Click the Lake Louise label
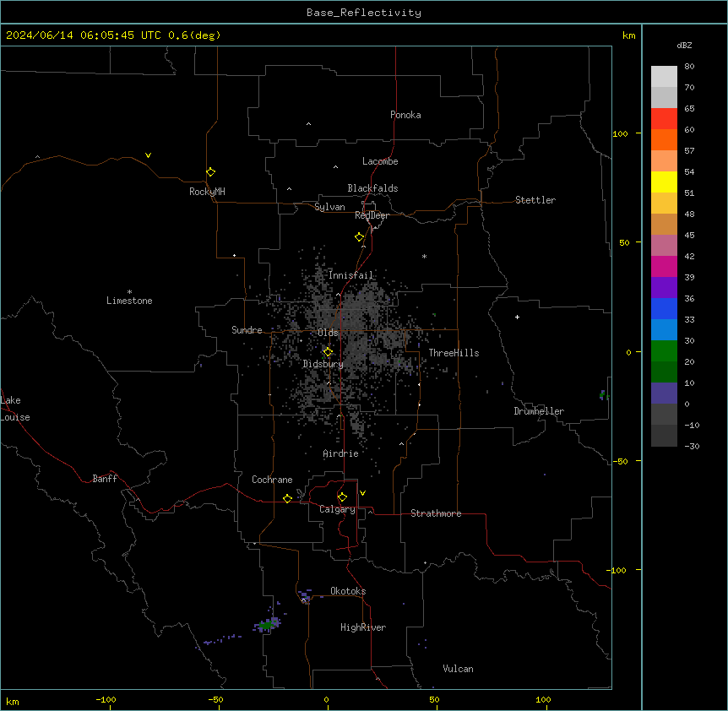Screen dimensions: 728x711 click(15, 409)
